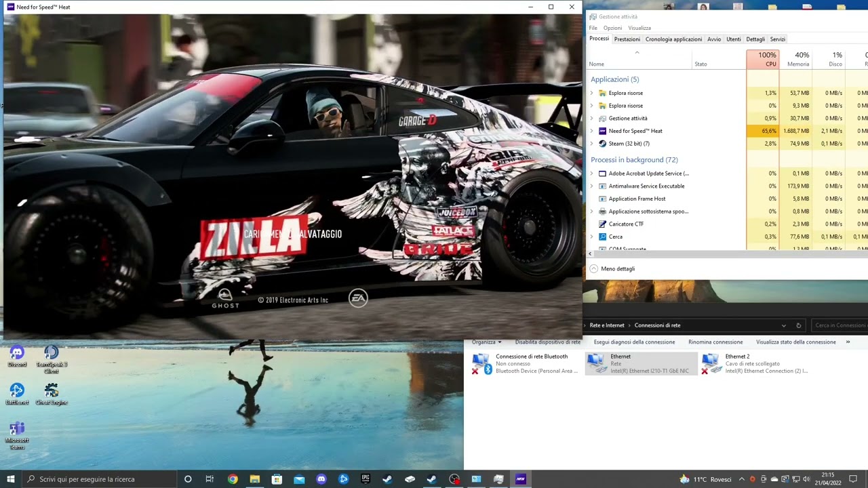Open the File menu in Gestione attività

(x=593, y=28)
